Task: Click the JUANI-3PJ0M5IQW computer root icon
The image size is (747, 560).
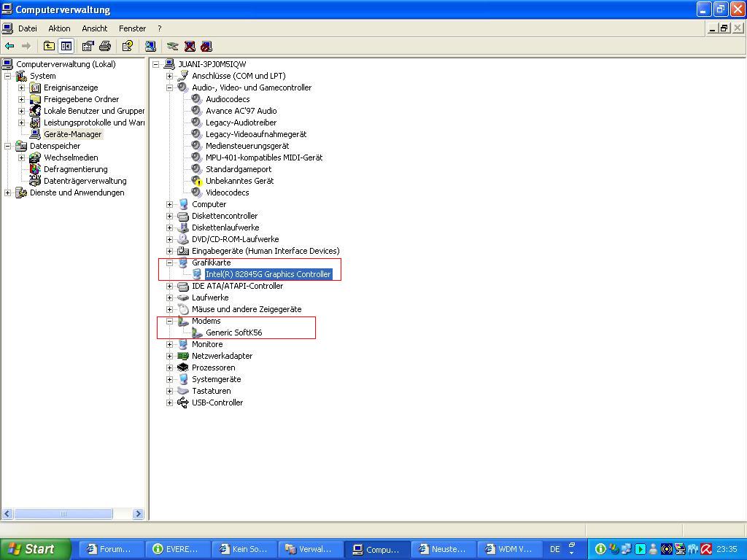Action: tap(169, 64)
